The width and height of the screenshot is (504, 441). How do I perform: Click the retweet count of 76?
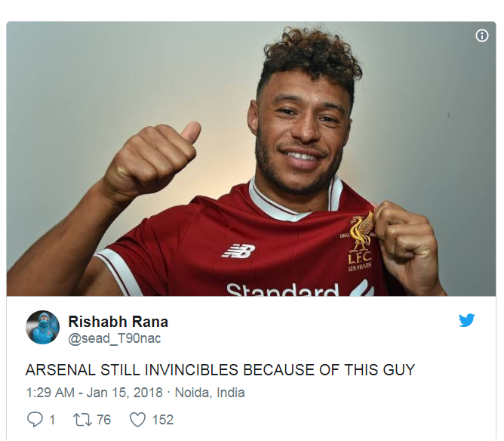click(103, 420)
